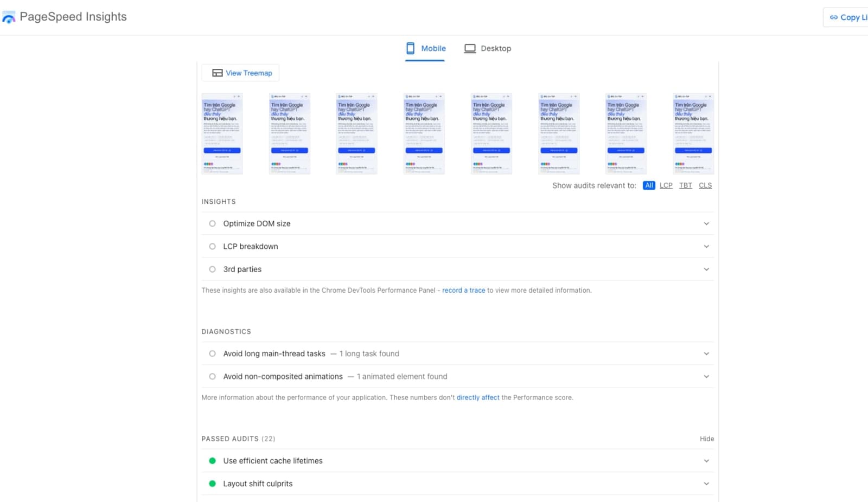
Task: Click the LCP breakdown audit title
Action: point(251,246)
